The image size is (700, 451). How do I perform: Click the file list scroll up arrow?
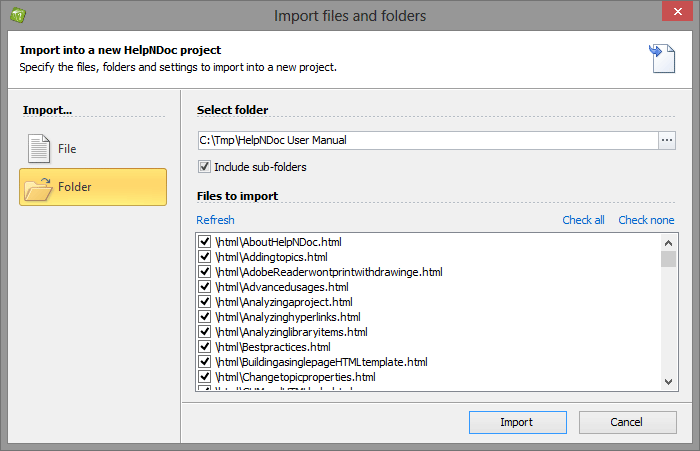[668, 243]
